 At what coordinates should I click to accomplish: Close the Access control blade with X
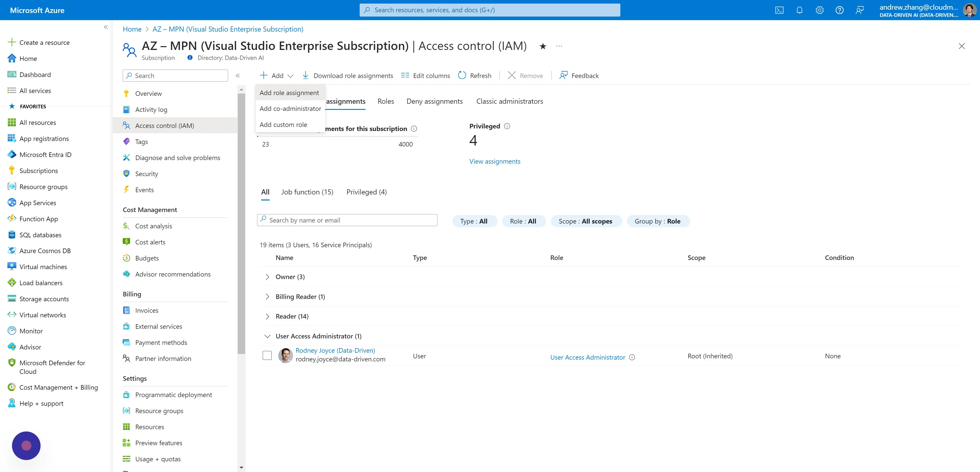(961, 46)
